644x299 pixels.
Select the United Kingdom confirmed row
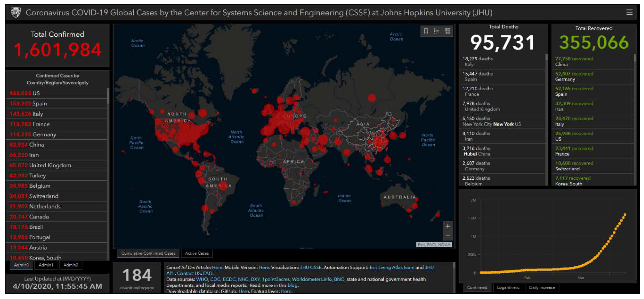[56, 165]
